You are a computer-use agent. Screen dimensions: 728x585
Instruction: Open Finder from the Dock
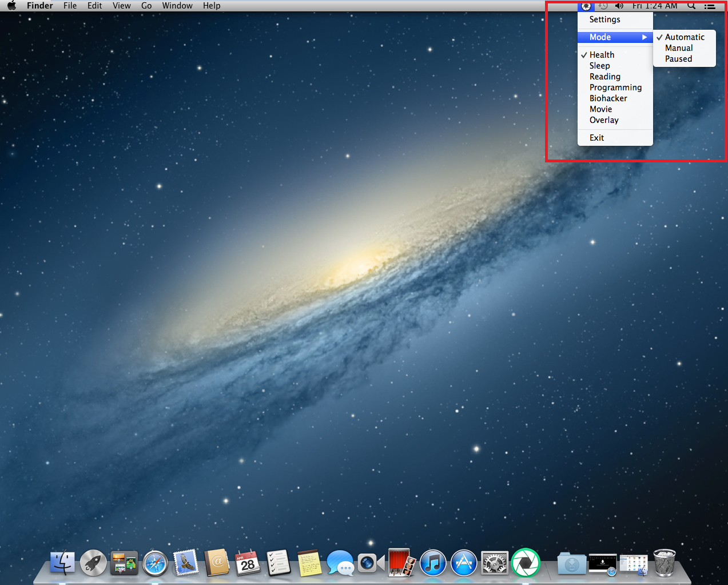pos(62,563)
